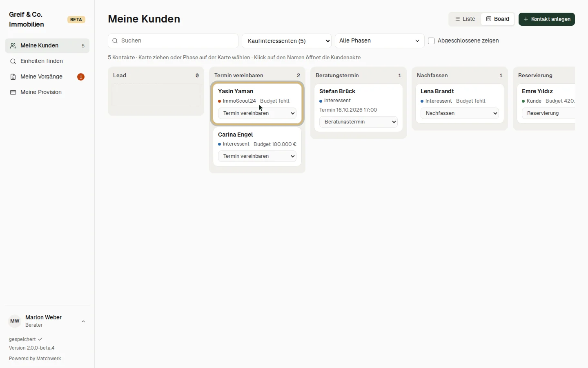Click the Meine Provision card icon
Screen dimensions: 588x368
13,92
